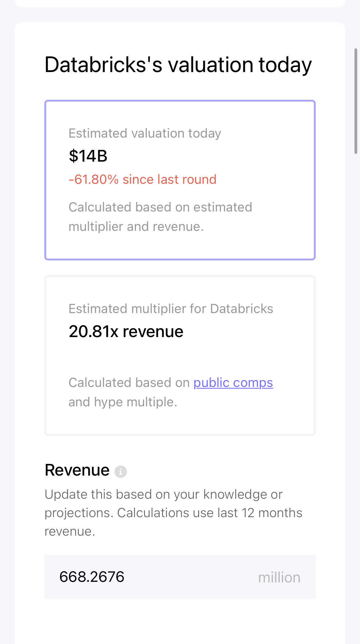Viewport: 360px width, 644px height.
Task: Select the Estimated multiplier card
Action: 180,354
